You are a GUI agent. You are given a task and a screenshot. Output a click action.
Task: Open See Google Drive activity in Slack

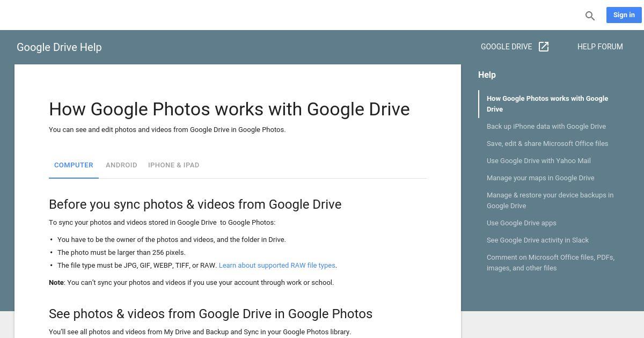[537, 240]
